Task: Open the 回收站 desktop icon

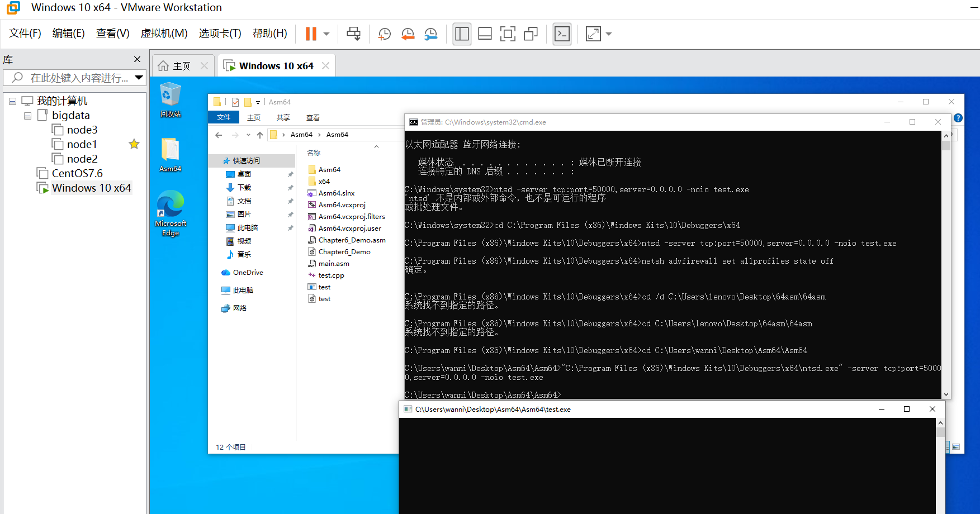Action: tap(171, 100)
